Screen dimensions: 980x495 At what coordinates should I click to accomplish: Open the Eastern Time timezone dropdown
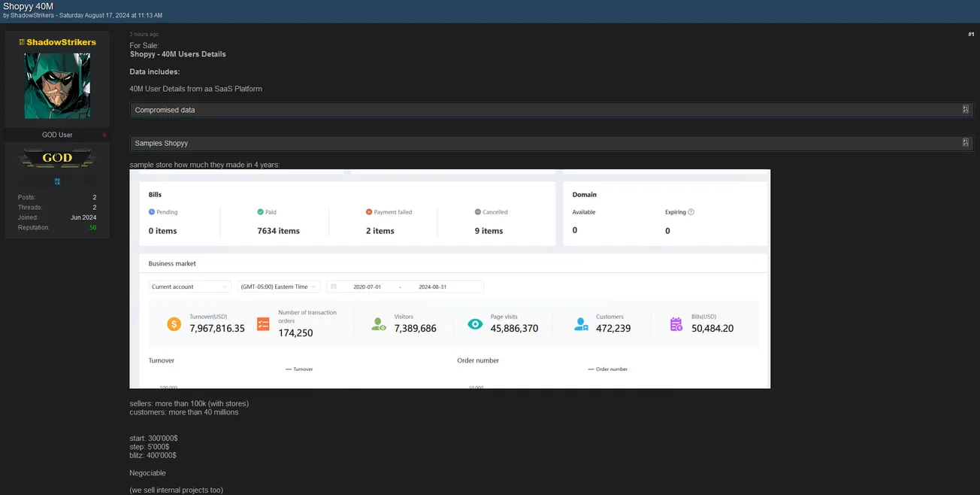point(279,287)
